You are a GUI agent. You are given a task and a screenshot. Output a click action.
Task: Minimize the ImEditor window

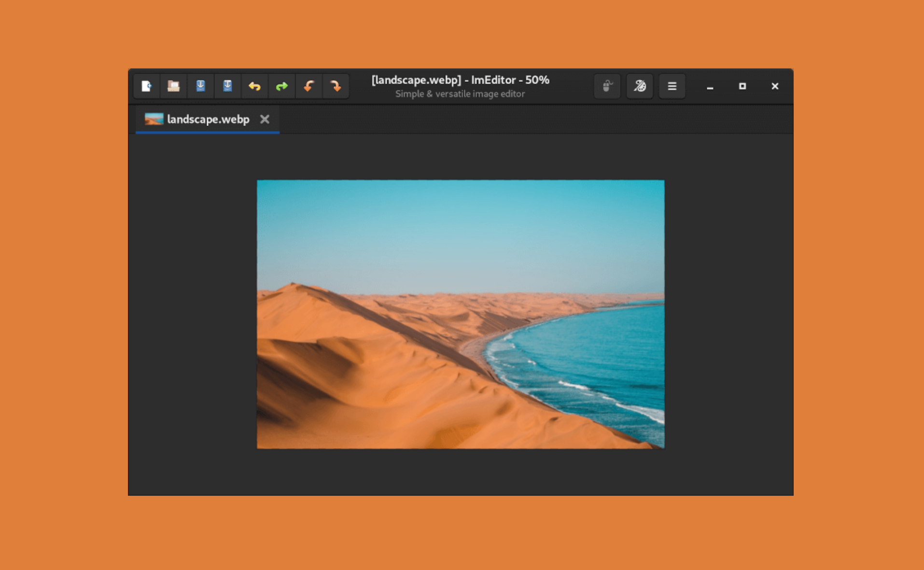click(x=710, y=86)
